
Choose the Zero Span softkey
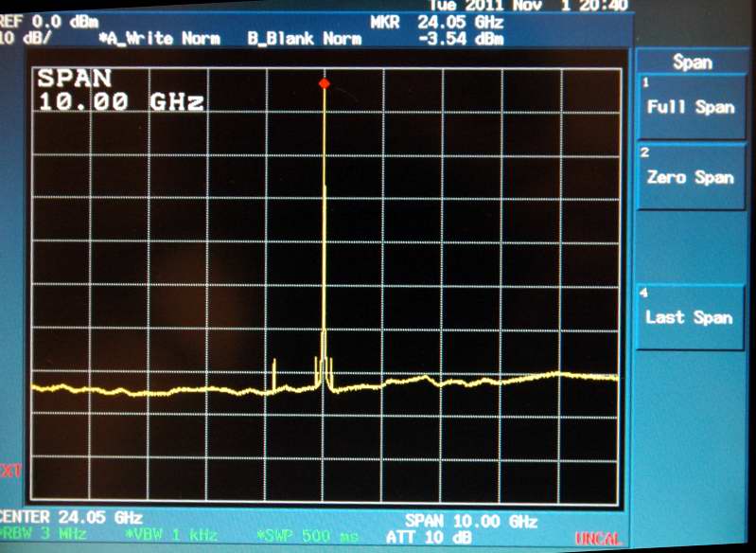coord(691,177)
